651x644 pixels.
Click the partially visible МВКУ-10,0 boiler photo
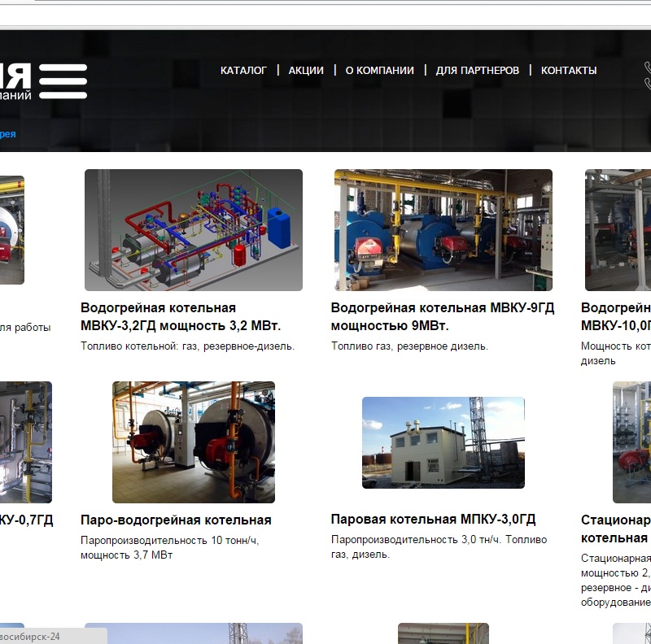point(618,230)
